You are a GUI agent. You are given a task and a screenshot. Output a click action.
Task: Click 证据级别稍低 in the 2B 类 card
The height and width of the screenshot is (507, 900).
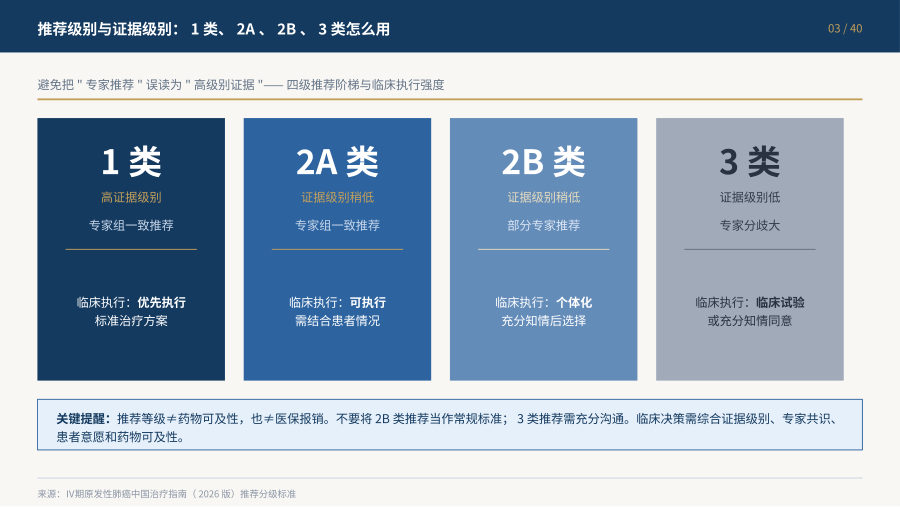pos(543,198)
